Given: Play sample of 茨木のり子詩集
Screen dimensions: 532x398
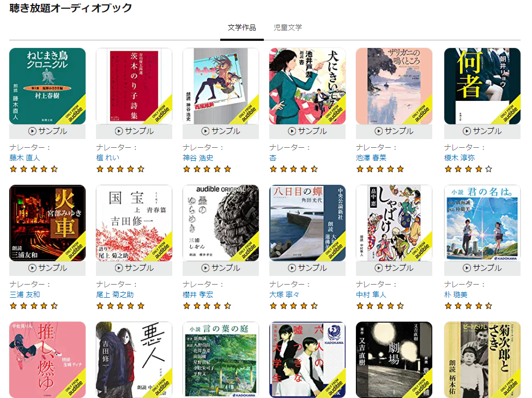Looking at the screenshot, I should tap(134, 131).
